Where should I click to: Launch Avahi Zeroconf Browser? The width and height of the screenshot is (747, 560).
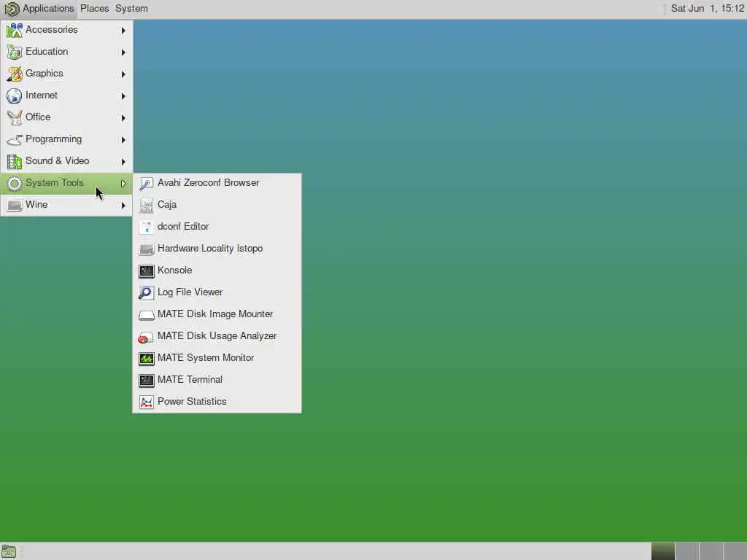click(217, 183)
